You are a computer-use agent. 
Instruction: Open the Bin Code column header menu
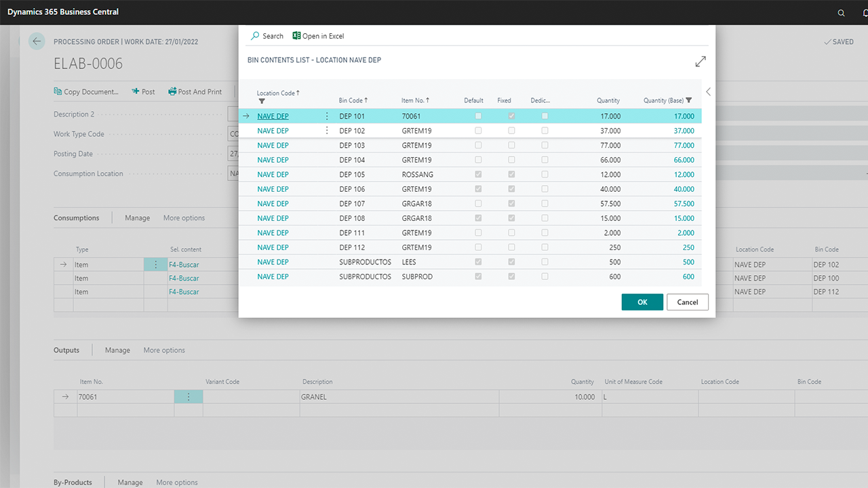[x=353, y=100]
